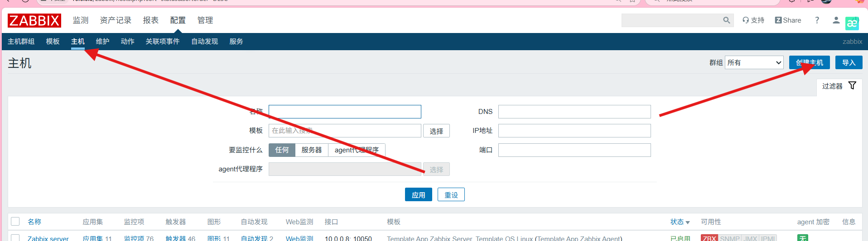Click the 主机 page heading

click(20, 63)
